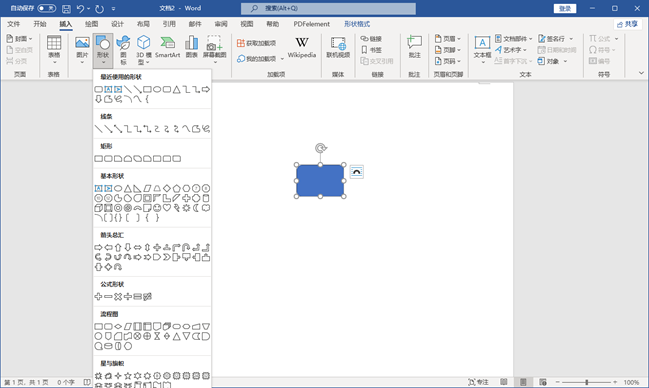Enable Focus mode in status bar

[478, 382]
